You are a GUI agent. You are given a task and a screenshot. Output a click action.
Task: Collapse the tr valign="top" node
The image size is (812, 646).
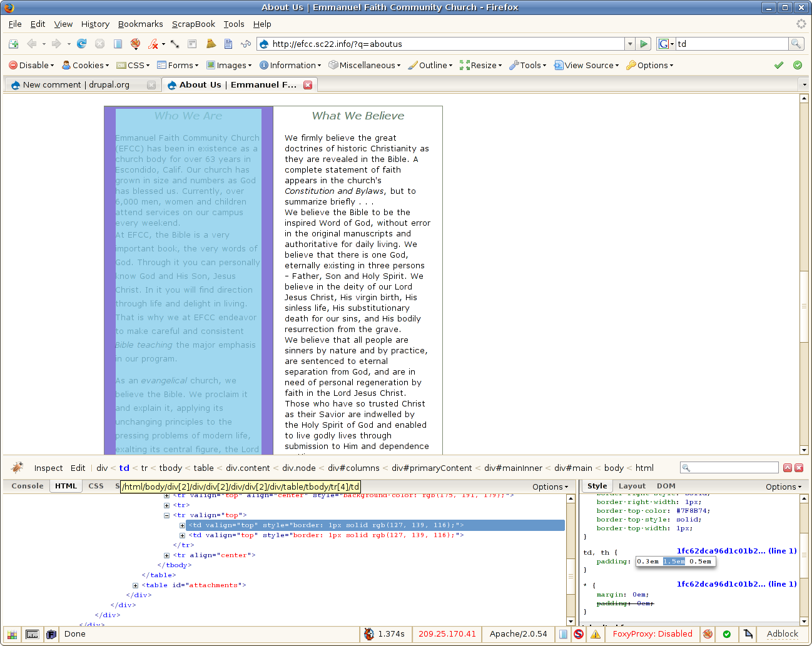click(x=167, y=515)
